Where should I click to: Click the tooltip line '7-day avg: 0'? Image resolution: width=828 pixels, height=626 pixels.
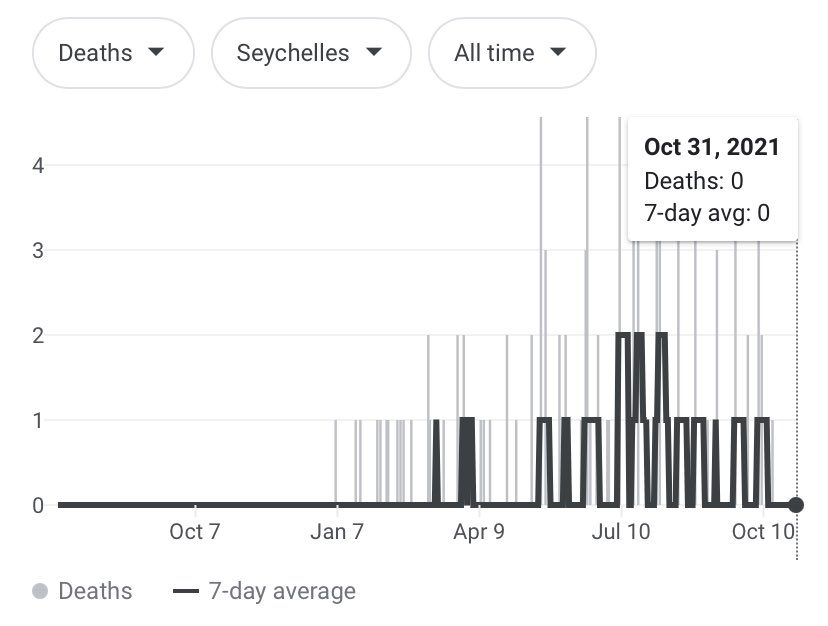point(707,213)
